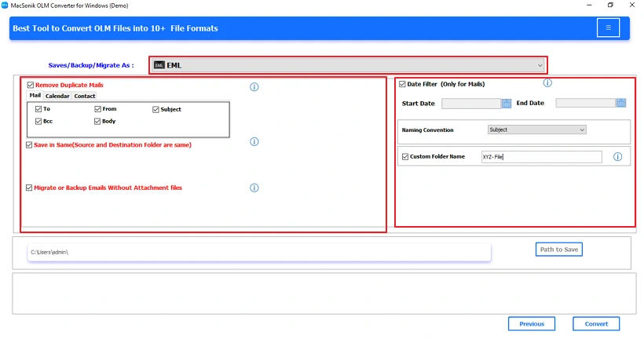Image resolution: width=644 pixels, height=343 pixels.
Task: Click info icon next to Remove Duplicate Mails
Action: [x=254, y=87]
